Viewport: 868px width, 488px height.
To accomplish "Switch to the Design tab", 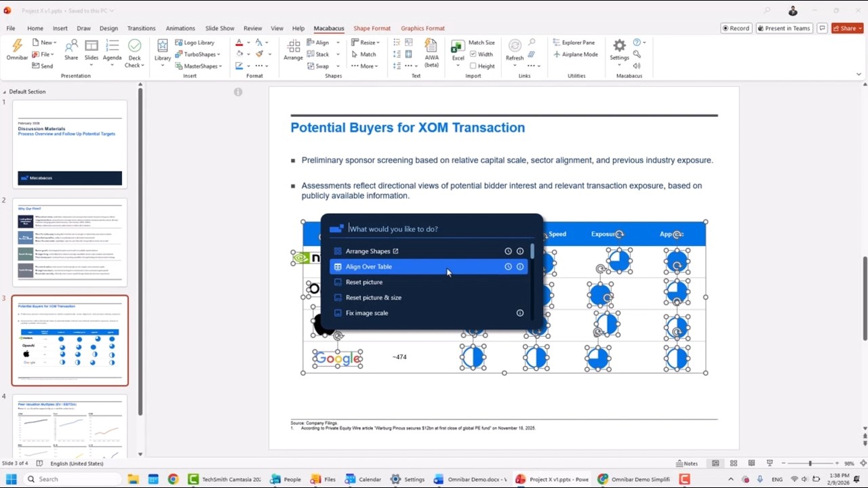I will pos(108,28).
